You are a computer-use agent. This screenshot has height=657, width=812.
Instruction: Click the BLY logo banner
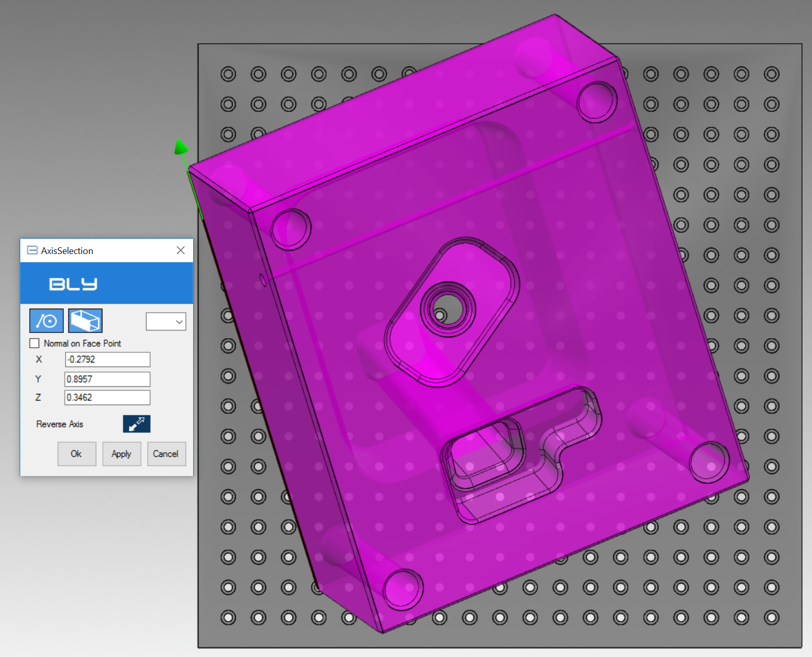[106, 283]
